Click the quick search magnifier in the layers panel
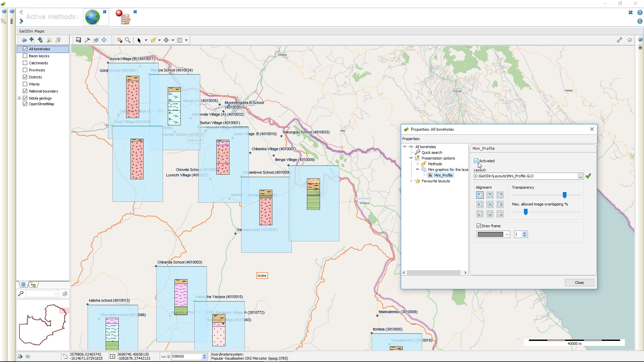The width and height of the screenshot is (644, 362). 20,294
